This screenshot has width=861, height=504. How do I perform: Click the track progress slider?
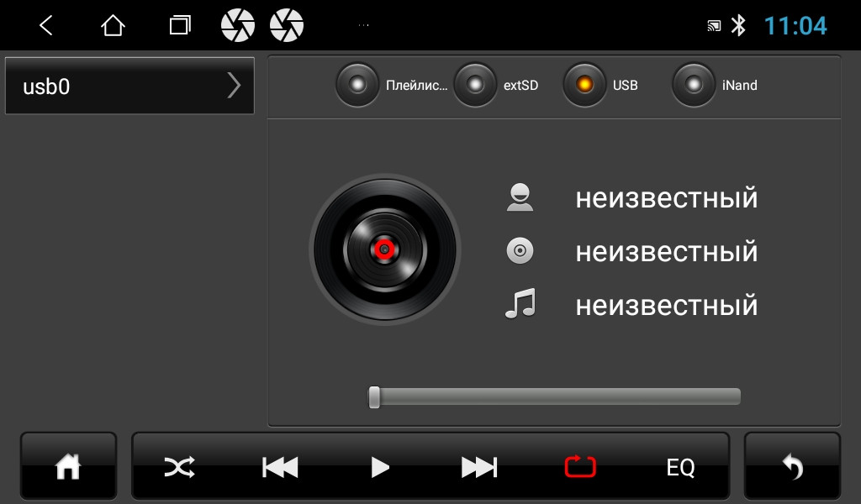(555, 397)
